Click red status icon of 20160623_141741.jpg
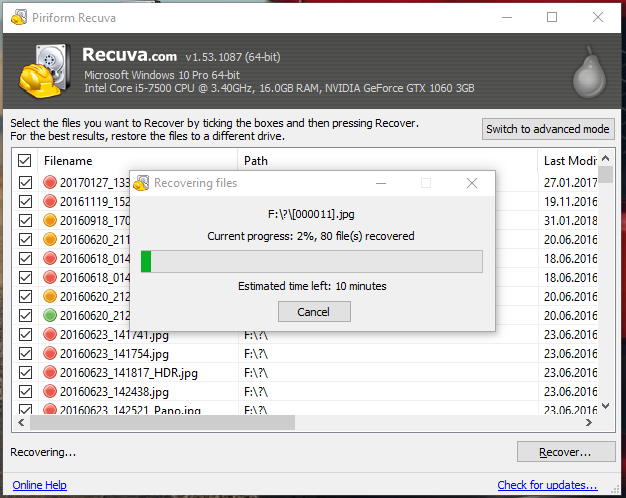The height and width of the screenshot is (498, 626). (x=50, y=335)
